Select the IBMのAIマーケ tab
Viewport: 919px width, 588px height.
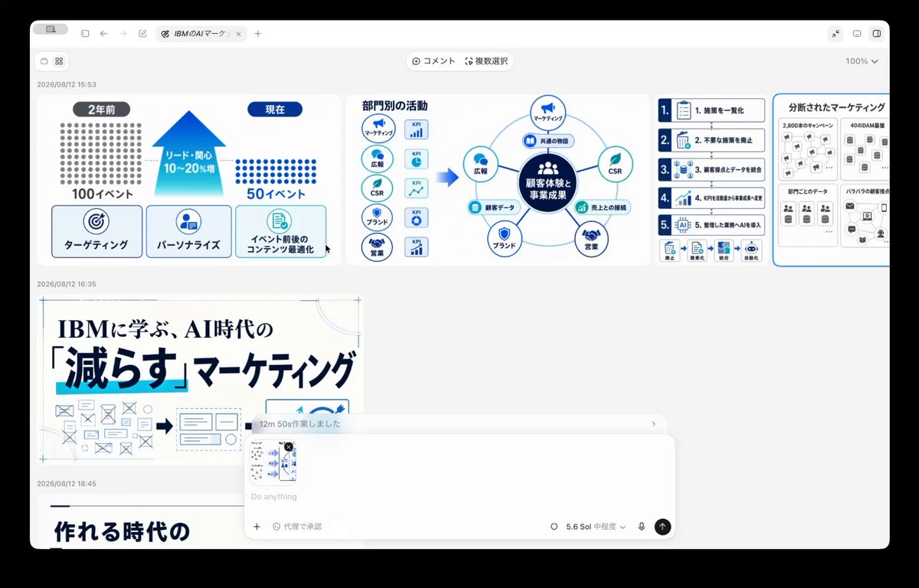pyautogui.click(x=201, y=34)
